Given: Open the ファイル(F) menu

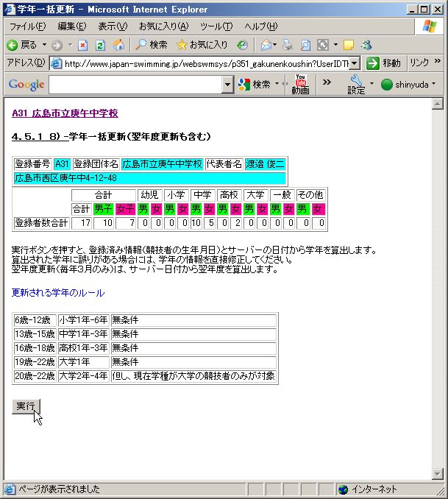Looking at the screenshot, I should tap(27, 26).
